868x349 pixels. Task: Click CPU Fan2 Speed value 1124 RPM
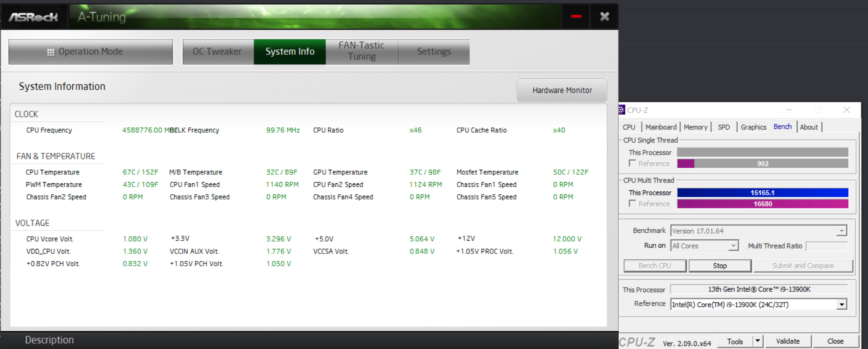425,185
